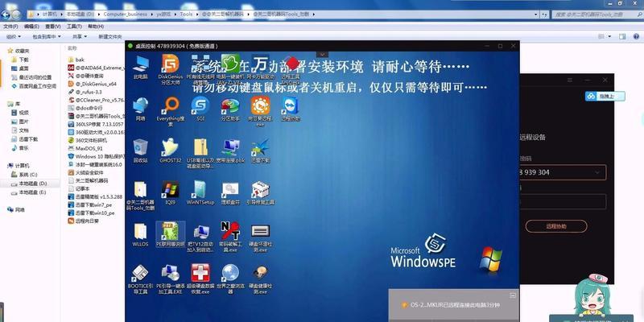Open the 查看(V) menu in Explorer
The image size is (644, 322).
52,27
